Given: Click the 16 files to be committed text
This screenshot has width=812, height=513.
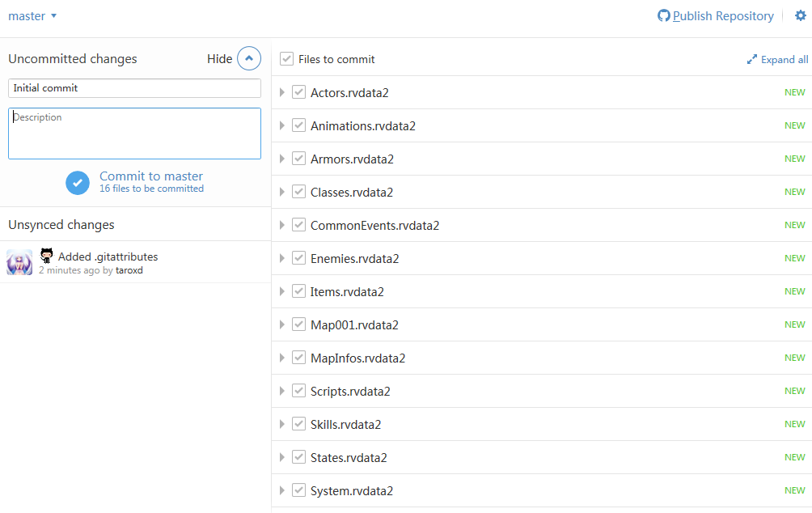Looking at the screenshot, I should 152,189.
